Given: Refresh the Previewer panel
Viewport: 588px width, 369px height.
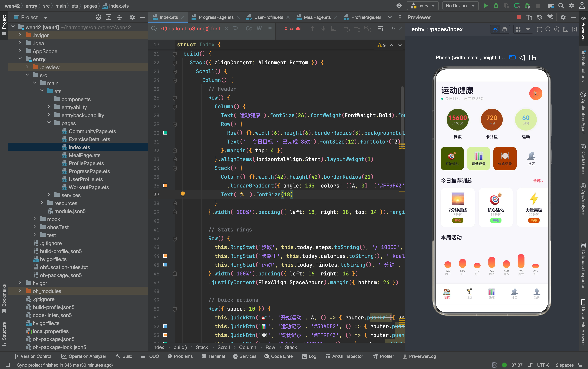Looking at the screenshot, I should tap(539, 17).
